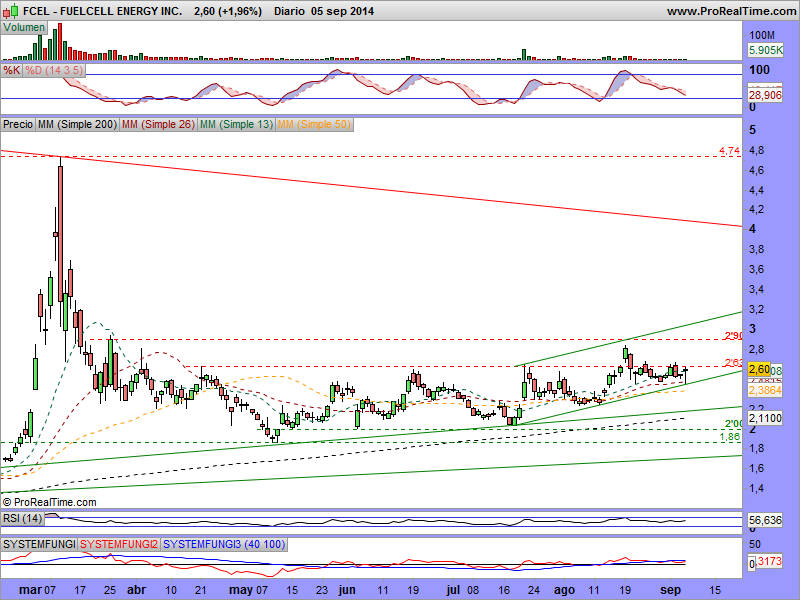Screen dimensions: 800x600
Task: Select the SYSTEMFUNGI2 indicator label
Action: (x=119, y=544)
